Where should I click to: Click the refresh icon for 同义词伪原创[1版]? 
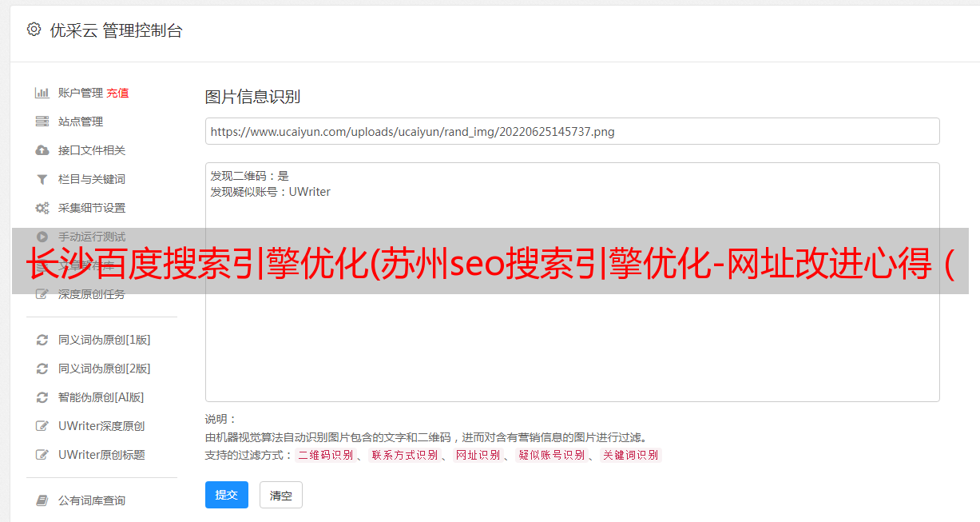coord(42,340)
